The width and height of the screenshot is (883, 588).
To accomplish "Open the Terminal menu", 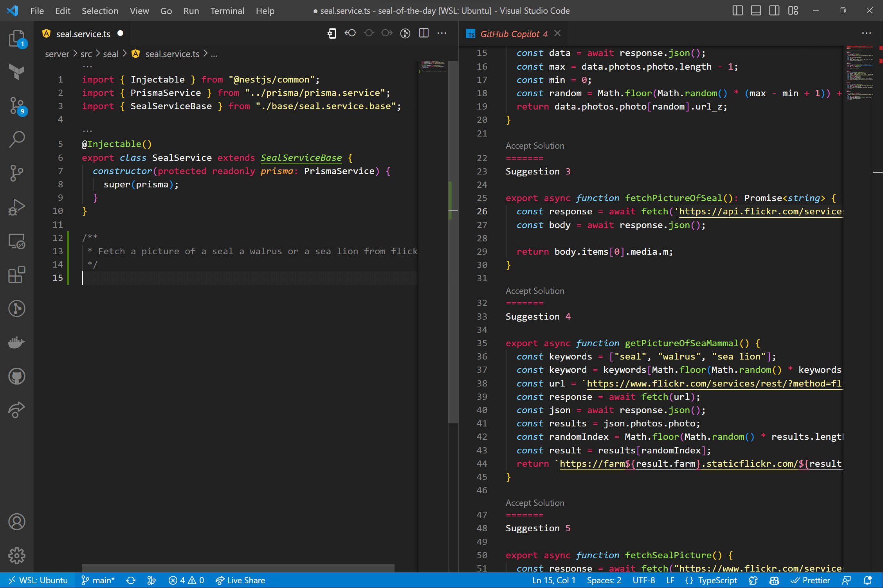I will (227, 11).
